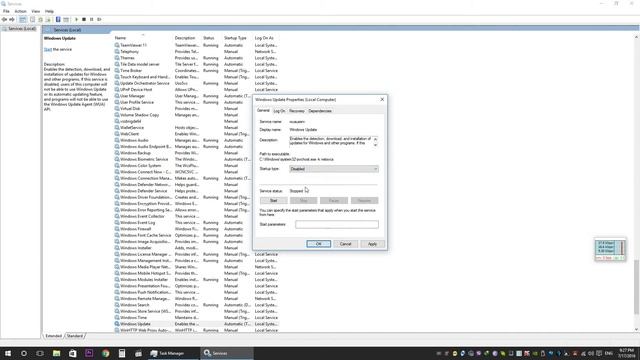
Task: Open the Startup type dropdown showing Disabled
Action: [x=333, y=169]
